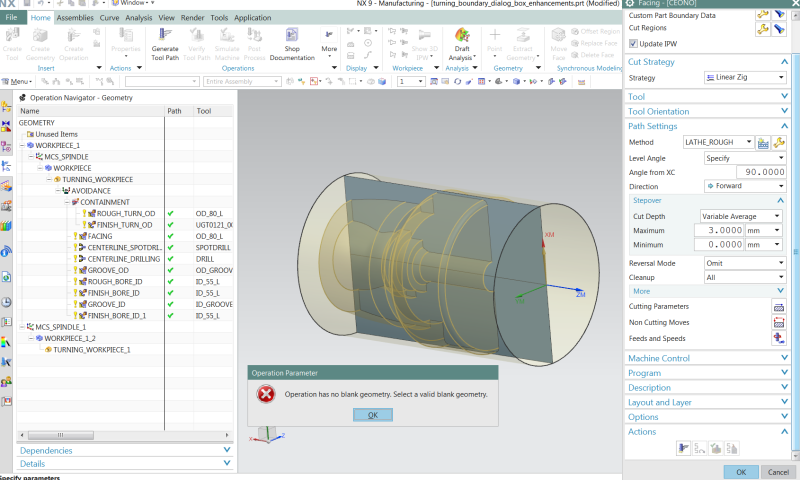Expand the Tool section
The width and height of the screenshot is (800, 480).
[707, 96]
